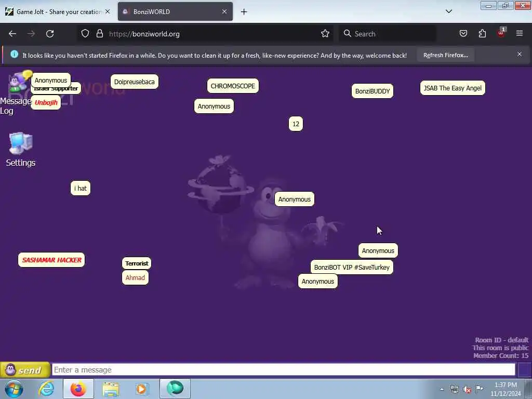Open the Firefox hamburger menu
Screen dimensions: 532x399
pyautogui.click(x=520, y=33)
